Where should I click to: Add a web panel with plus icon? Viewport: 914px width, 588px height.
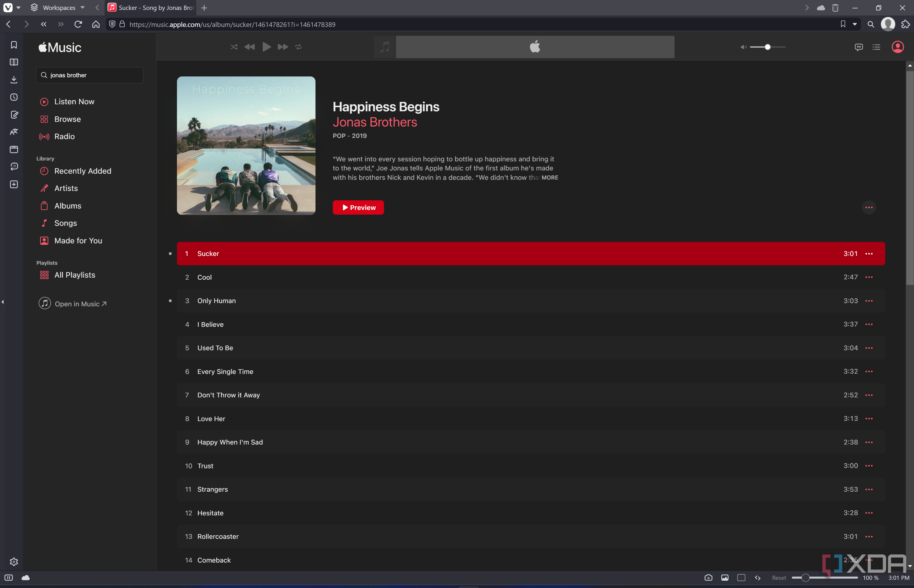pos(14,184)
